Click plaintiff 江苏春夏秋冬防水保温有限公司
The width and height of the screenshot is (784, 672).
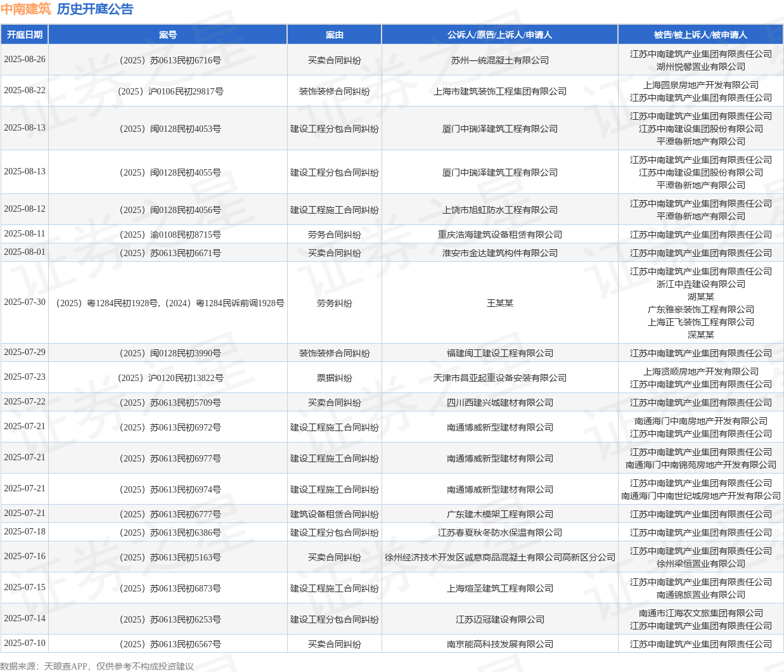click(500, 533)
